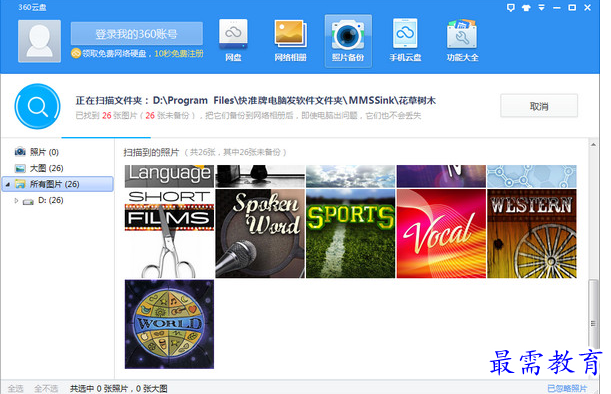Select the Vocal thumbnail
The width and height of the screenshot is (611, 394).
[441, 233]
